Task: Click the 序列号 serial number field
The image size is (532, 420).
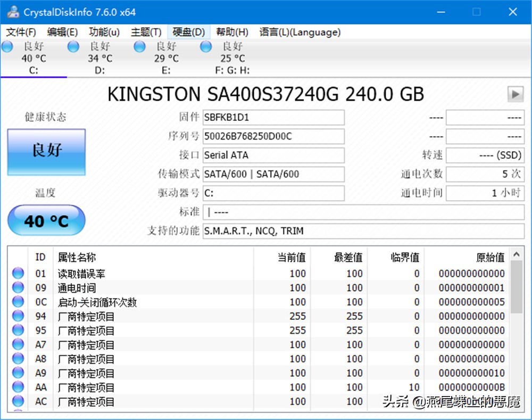Action: [273, 136]
